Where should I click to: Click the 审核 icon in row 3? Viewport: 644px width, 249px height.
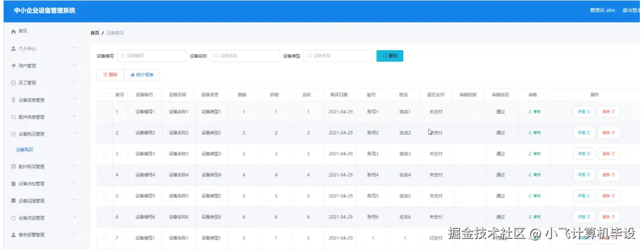pos(530,154)
